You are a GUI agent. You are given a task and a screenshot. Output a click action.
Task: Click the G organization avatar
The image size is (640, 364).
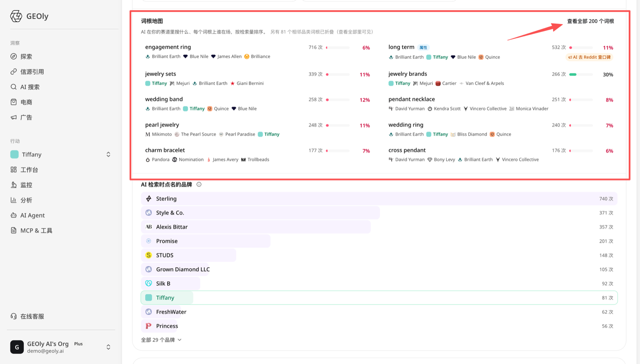[17, 347]
